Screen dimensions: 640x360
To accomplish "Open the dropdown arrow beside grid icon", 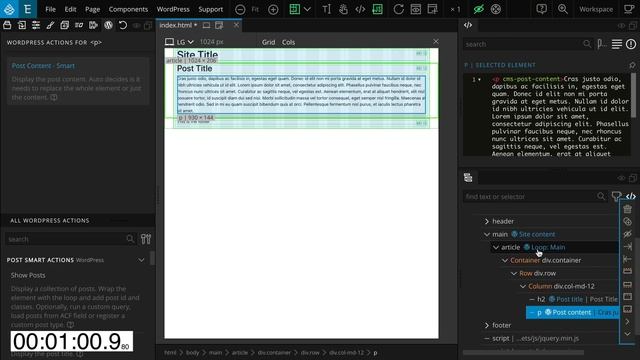I will (307, 9).
